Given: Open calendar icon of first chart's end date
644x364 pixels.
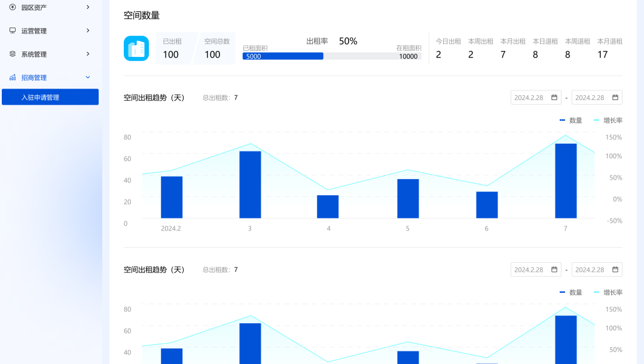Looking at the screenshot, I should [615, 98].
